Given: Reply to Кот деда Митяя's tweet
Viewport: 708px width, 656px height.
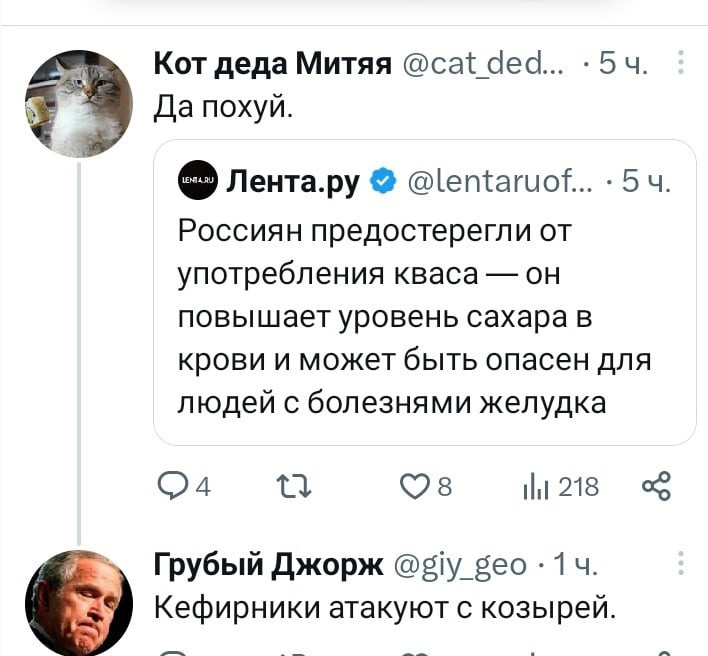Looking at the screenshot, I should click(175, 487).
